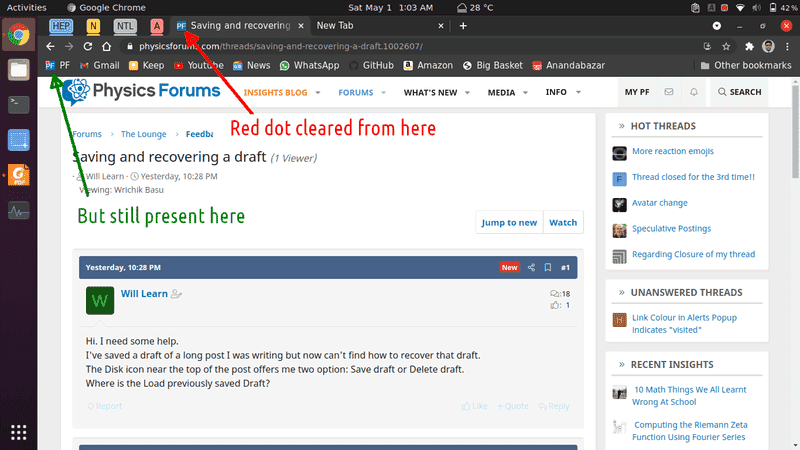Open the Keep bookmark
The image size is (800, 450).
tap(146, 65)
